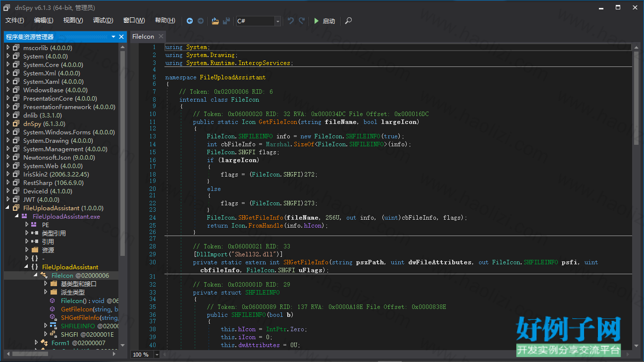Screen dimensions: 644x362
Task: Select System.Windows.Forms (4.0.0.0) in tree
Action: point(69,132)
